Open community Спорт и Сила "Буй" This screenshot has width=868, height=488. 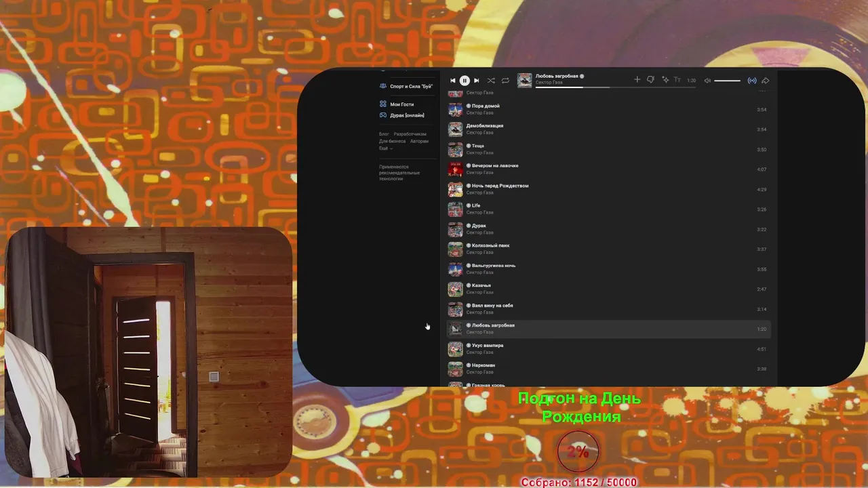411,86
